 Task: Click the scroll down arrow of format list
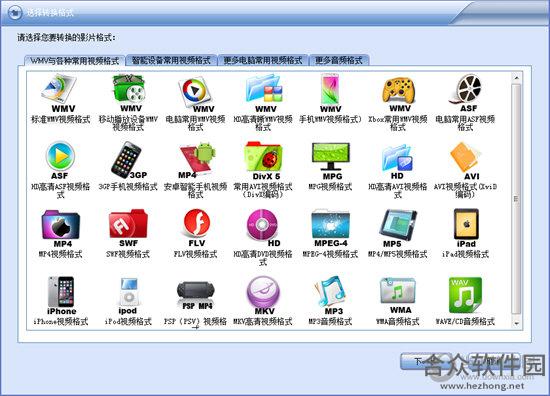(x=516, y=323)
